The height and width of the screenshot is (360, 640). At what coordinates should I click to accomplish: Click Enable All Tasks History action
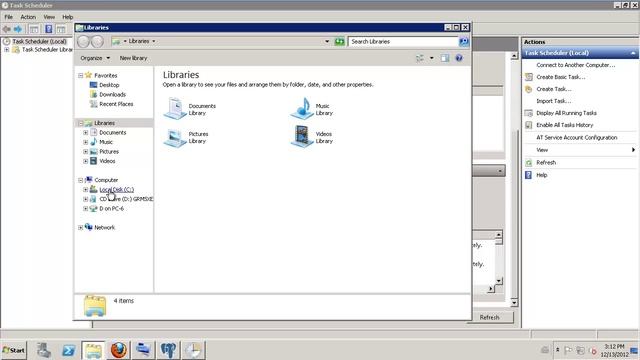pyautogui.click(x=564, y=125)
